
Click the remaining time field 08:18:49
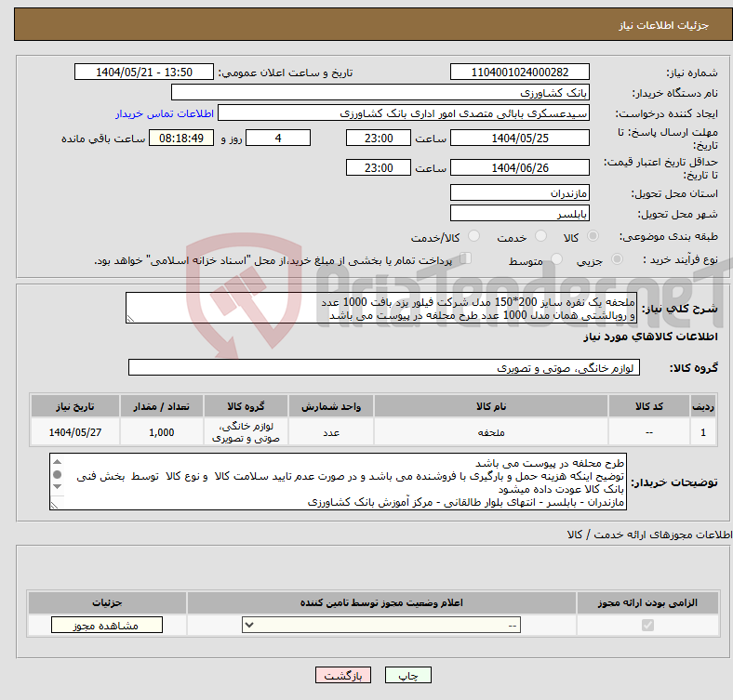[x=181, y=138]
